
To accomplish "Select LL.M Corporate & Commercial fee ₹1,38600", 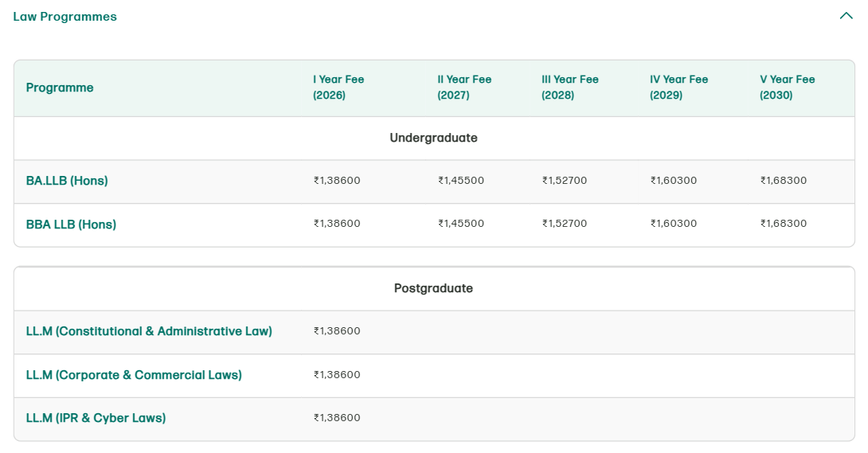I will pyautogui.click(x=337, y=374).
